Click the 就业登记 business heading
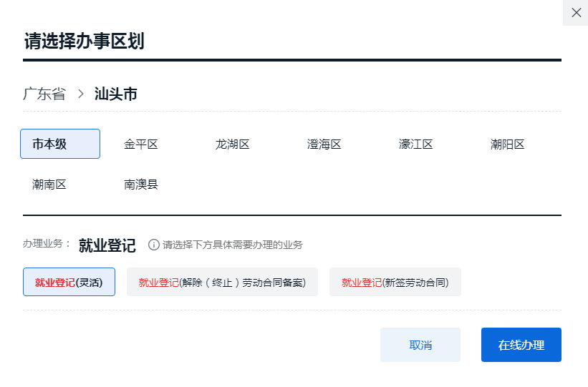588x387 pixels. [107, 245]
